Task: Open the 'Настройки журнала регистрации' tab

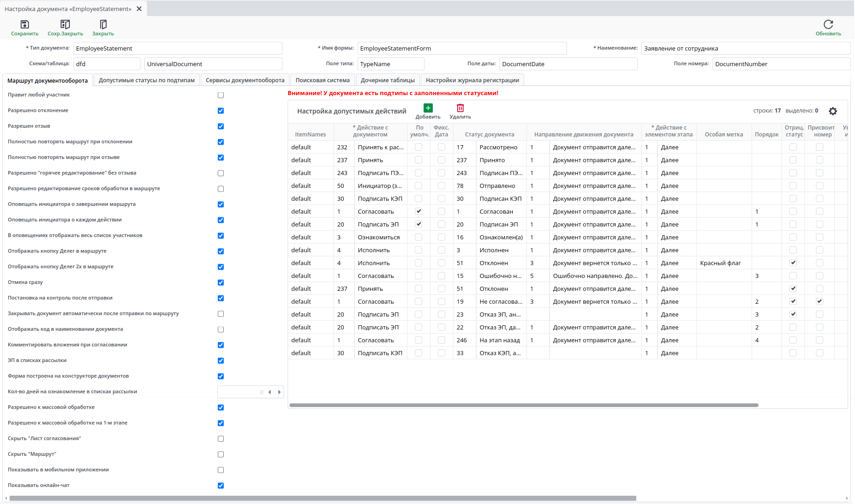Action: pyautogui.click(x=472, y=80)
